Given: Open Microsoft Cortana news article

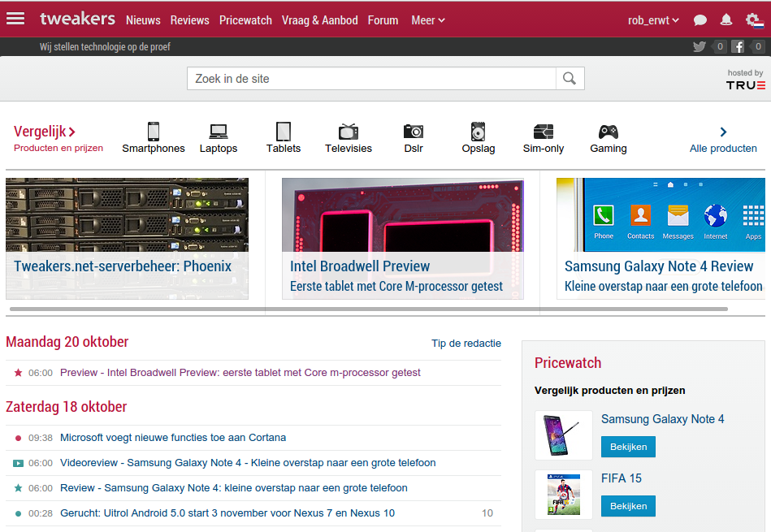Looking at the screenshot, I should tap(172, 438).
